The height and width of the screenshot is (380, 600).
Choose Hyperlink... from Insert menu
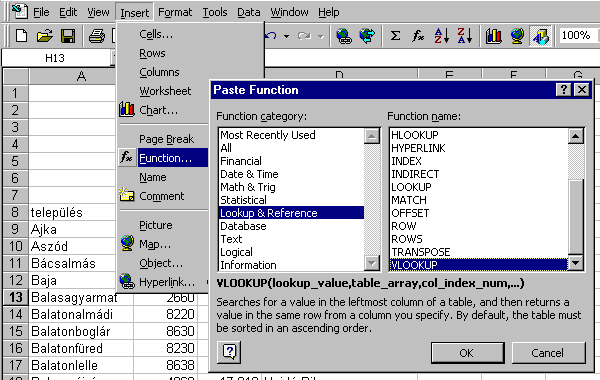pyautogui.click(x=163, y=282)
